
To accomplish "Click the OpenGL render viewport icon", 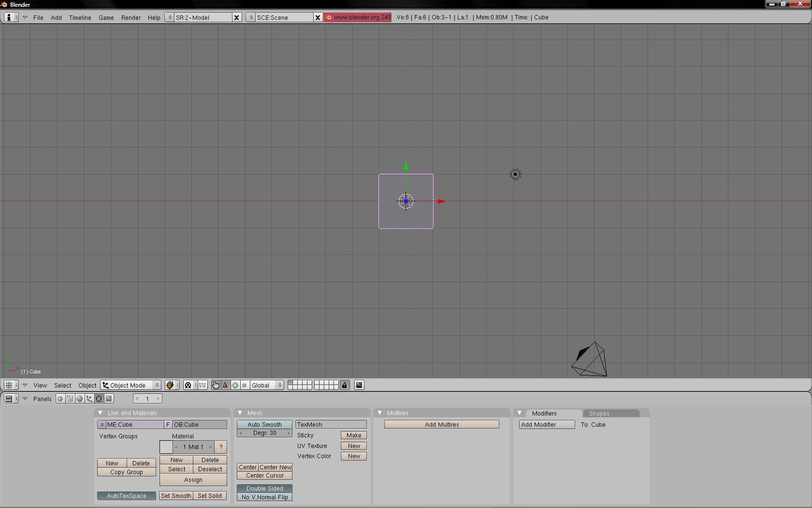I will pos(359,385).
